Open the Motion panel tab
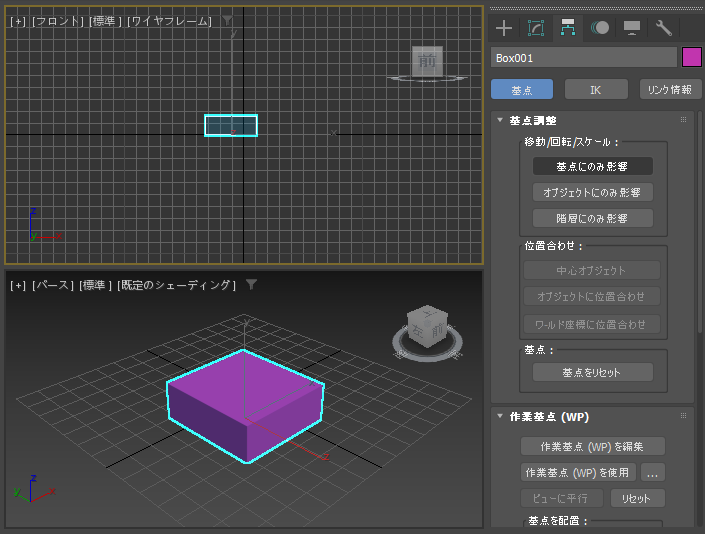 [x=600, y=28]
